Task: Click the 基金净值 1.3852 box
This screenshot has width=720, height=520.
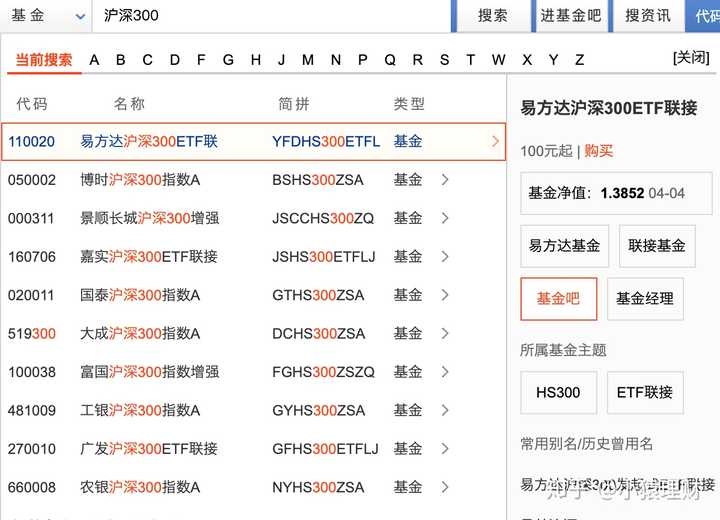Action: (x=616, y=193)
